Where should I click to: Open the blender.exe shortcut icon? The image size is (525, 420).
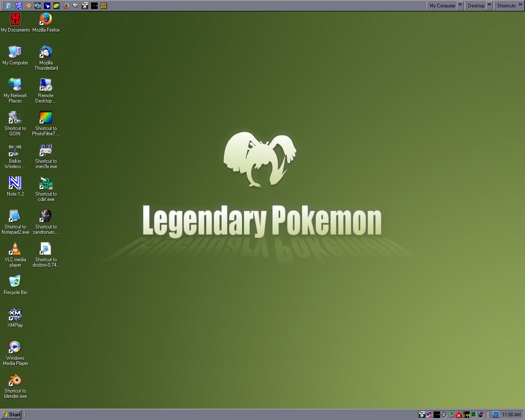point(15,381)
